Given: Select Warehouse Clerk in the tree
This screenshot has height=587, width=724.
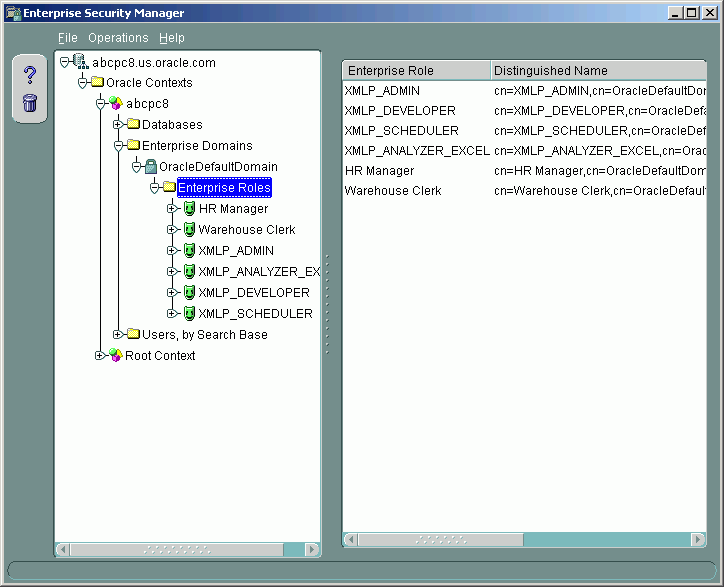Looking at the screenshot, I should coord(247,230).
